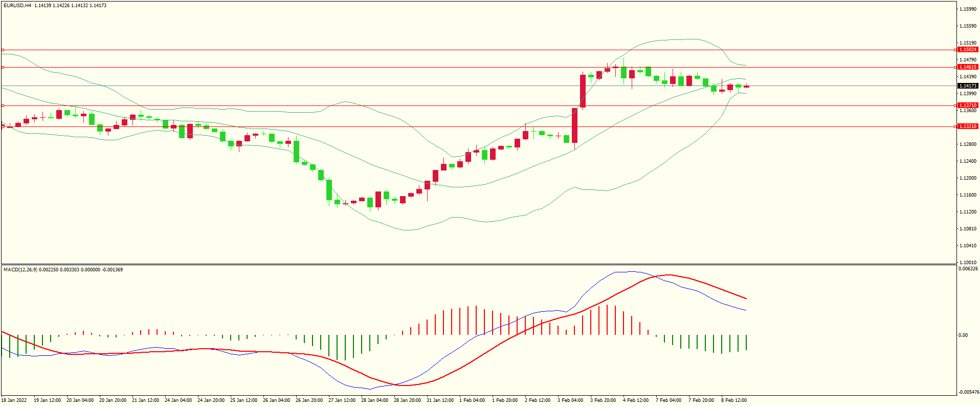Click the 1.15024 horizontal line price tag
The height and width of the screenshot is (406, 980).
pyautogui.click(x=968, y=50)
